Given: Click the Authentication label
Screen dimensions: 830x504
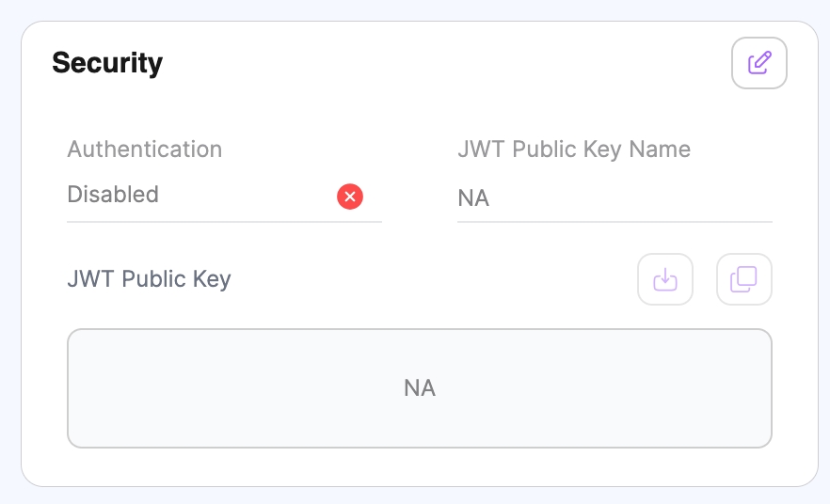Looking at the screenshot, I should (145, 150).
